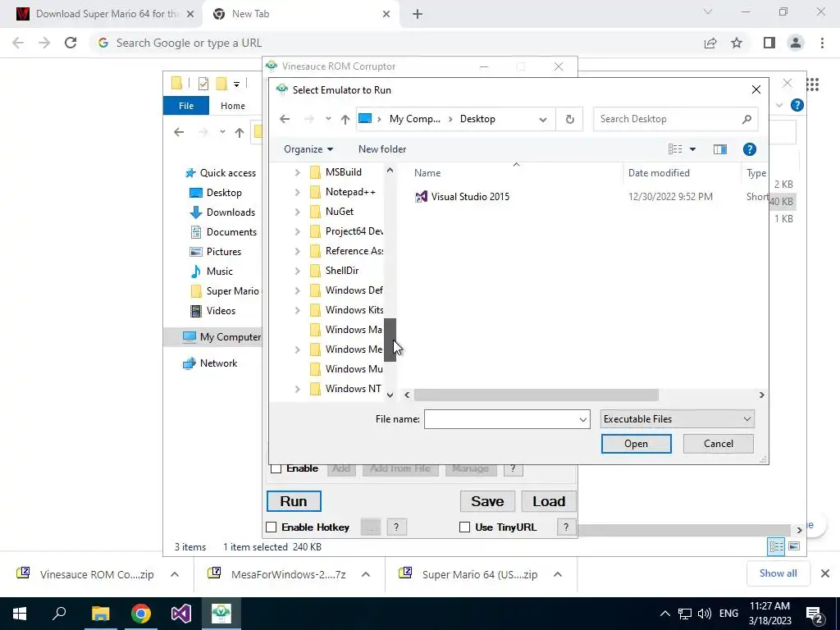This screenshot has width=840, height=630.
Task: Open Google Chrome from the taskbar
Action: (x=141, y=614)
